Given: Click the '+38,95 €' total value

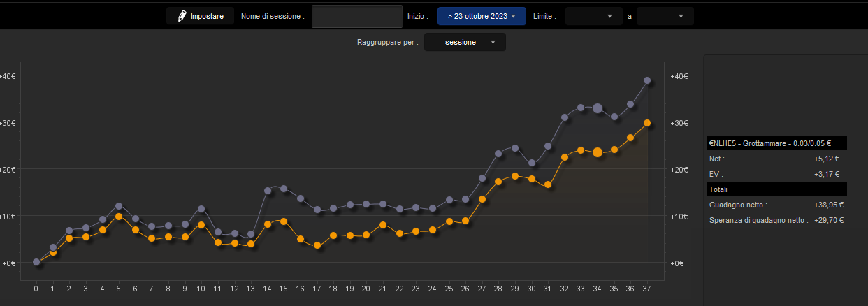Looking at the screenshot, I should (x=829, y=205).
